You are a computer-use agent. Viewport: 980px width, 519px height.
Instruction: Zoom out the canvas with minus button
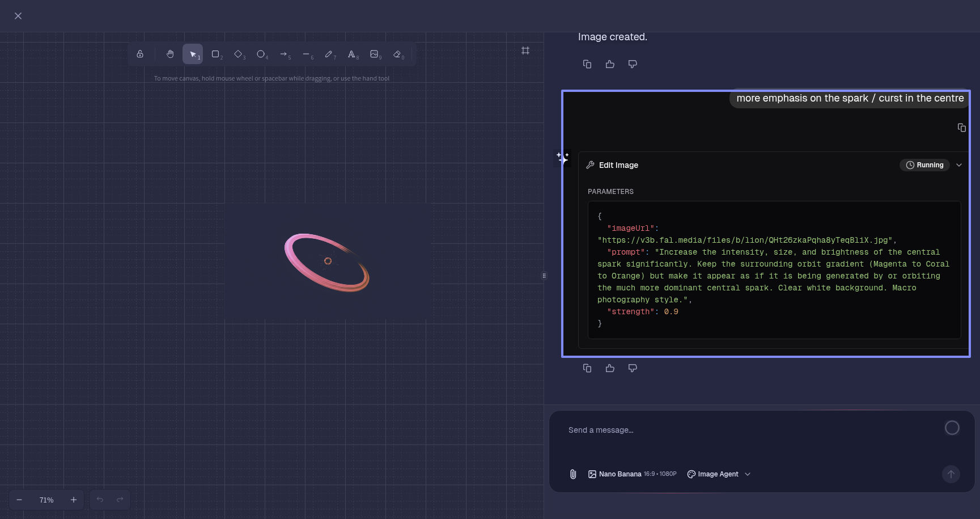coord(19,500)
